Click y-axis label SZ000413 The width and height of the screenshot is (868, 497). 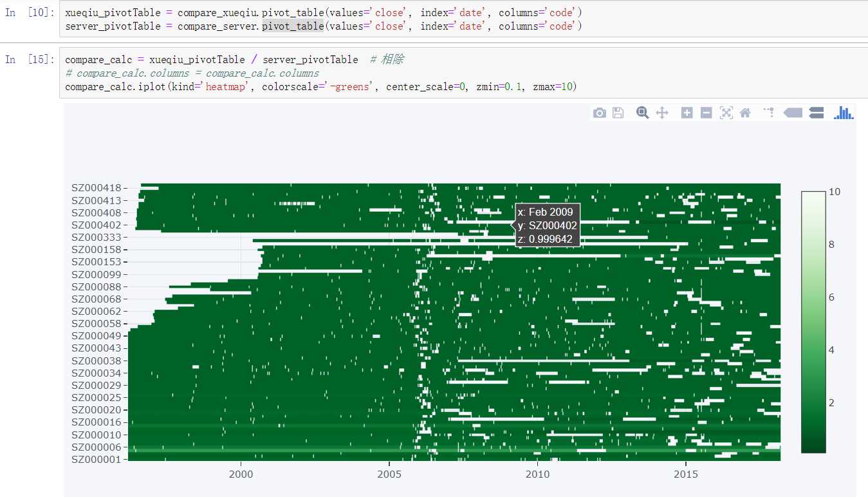(x=96, y=200)
